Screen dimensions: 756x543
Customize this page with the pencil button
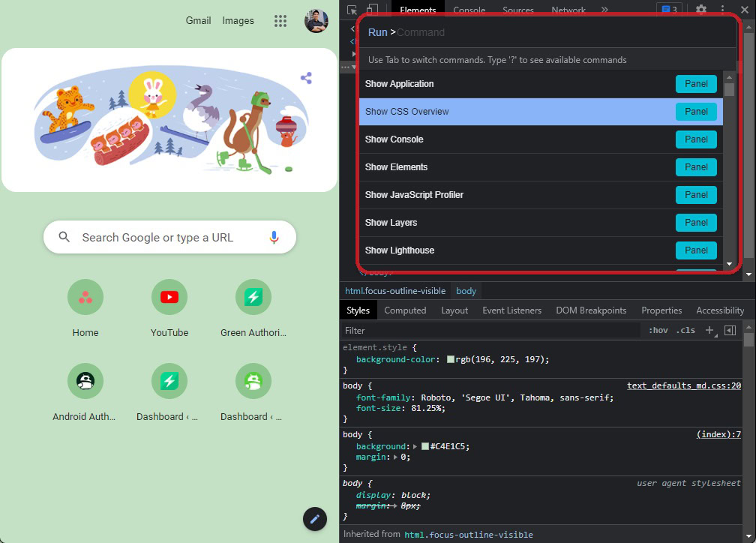(315, 519)
